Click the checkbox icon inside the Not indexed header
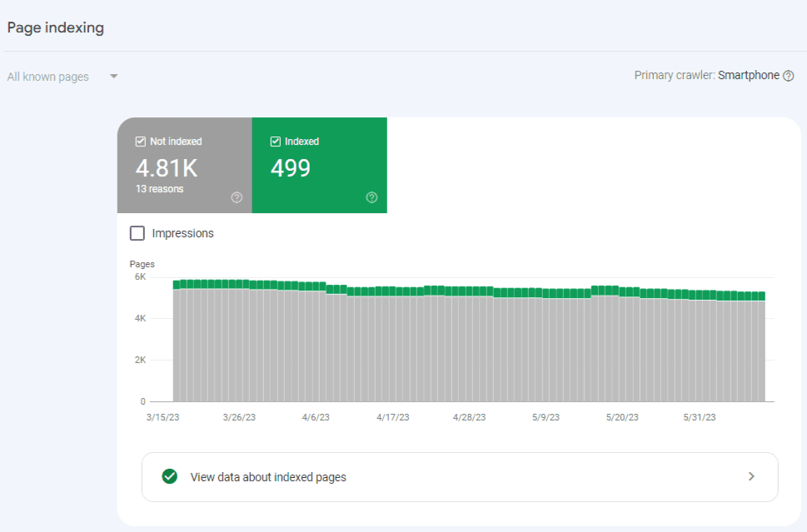 (x=140, y=141)
